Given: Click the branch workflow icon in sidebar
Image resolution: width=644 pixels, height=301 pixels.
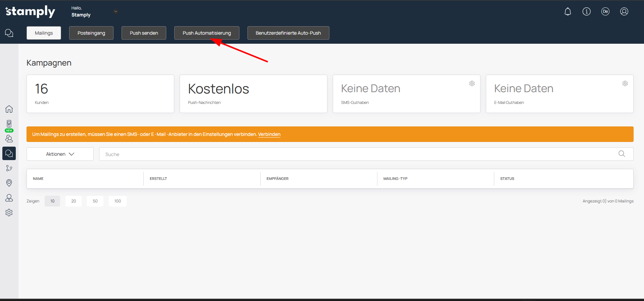Looking at the screenshot, I should pos(9,168).
